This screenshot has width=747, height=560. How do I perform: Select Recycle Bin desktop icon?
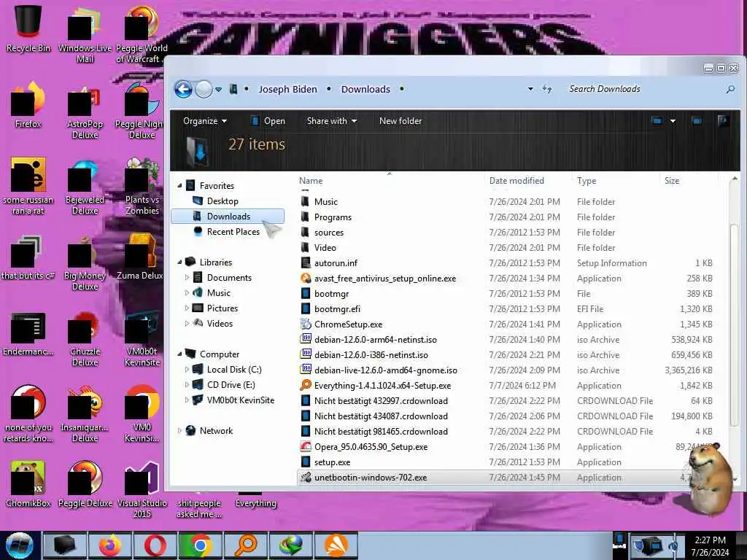28,28
